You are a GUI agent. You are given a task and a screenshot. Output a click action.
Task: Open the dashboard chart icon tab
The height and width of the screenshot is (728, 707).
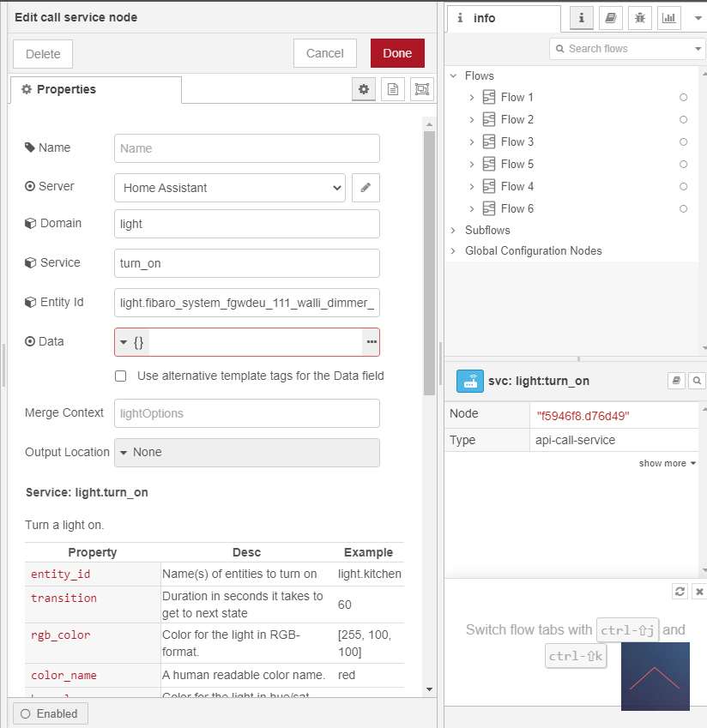(x=668, y=17)
